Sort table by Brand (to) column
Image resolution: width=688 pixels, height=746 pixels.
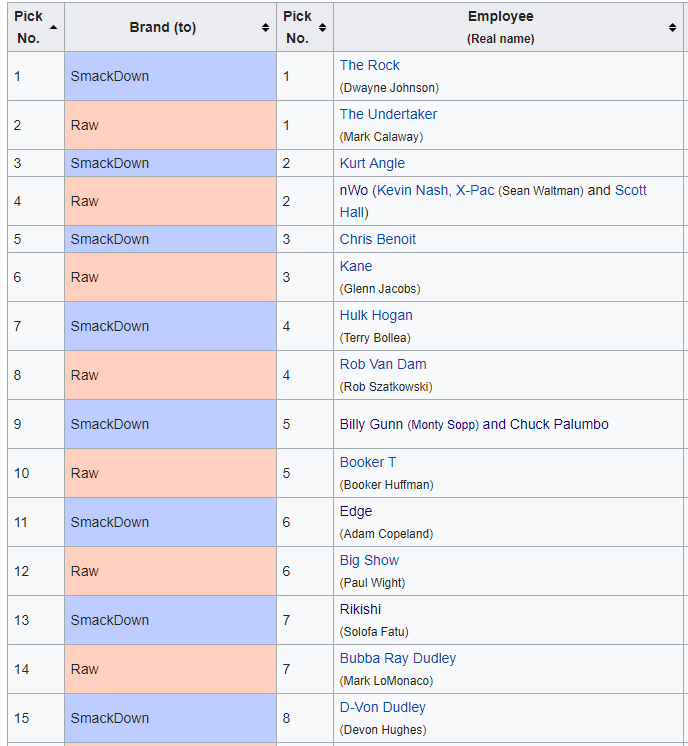[265, 27]
